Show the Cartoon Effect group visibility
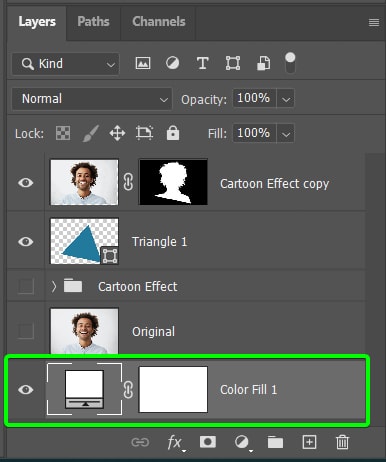The image size is (386, 462). point(26,286)
